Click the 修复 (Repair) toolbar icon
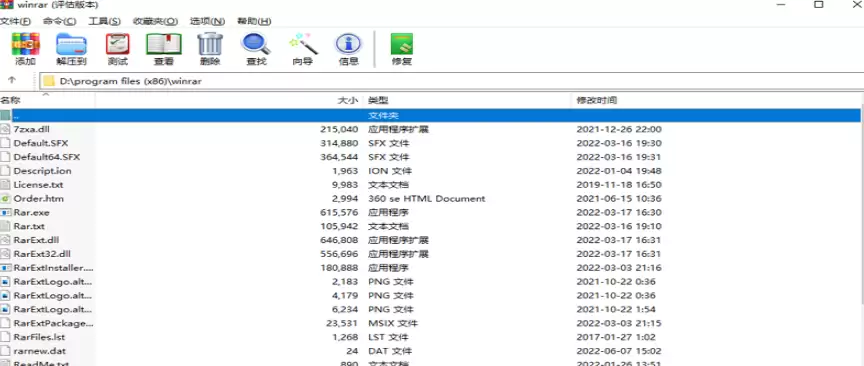 pos(402,44)
